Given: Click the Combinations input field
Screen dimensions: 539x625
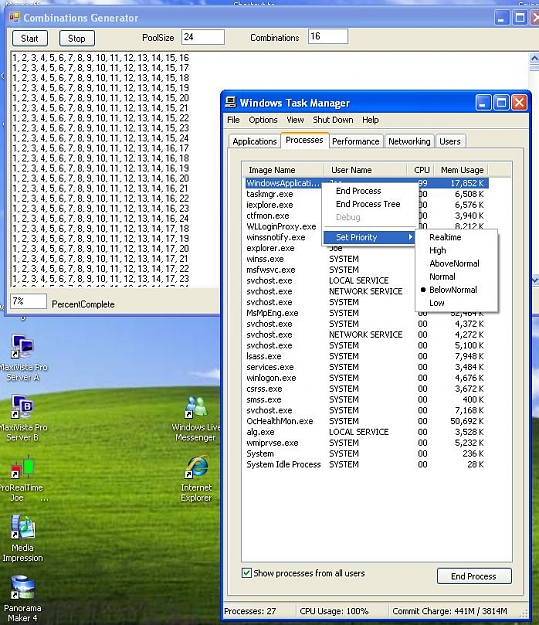Looking at the screenshot, I should [x=328, y=36].
